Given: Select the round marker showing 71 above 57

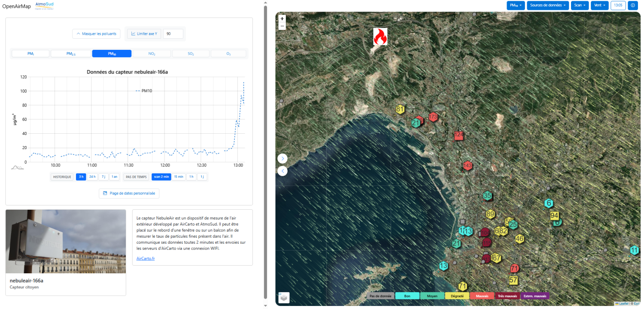Looking at the screenshot, I should [x=514, y=269].
